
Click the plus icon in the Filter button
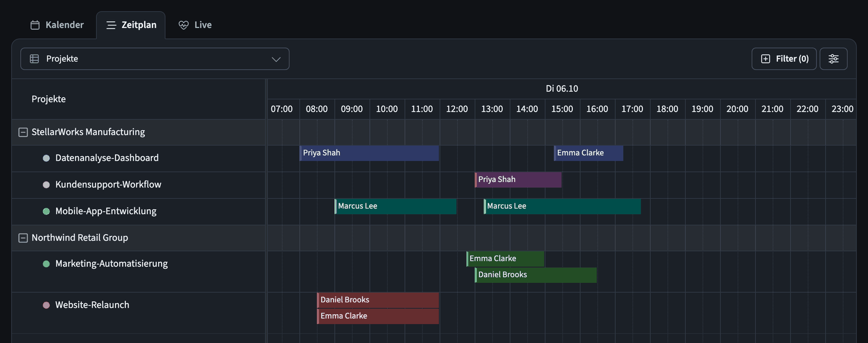(x=765, y=59)
